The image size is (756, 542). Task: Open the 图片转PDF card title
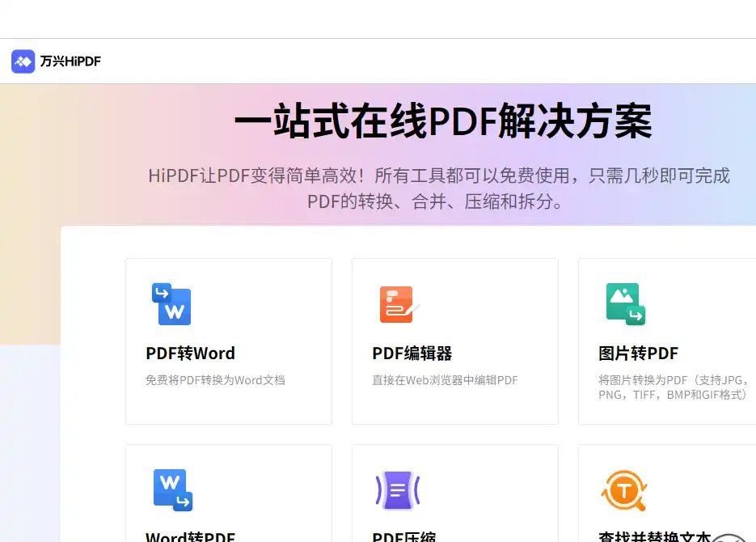(639, 354)
